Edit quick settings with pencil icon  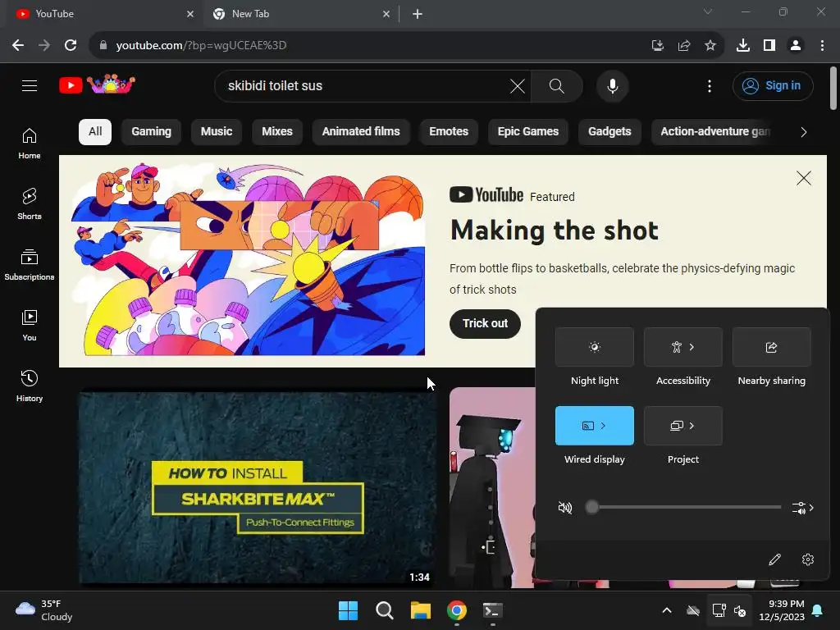coord(774,559)
